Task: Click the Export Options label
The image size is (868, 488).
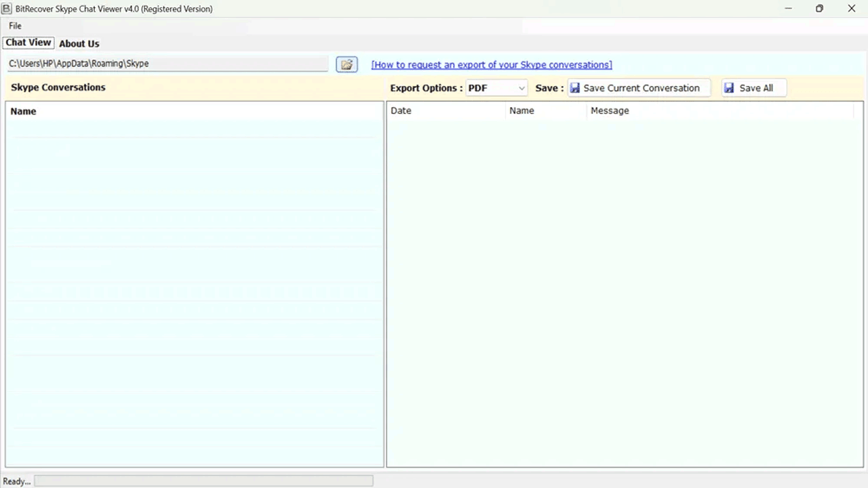Action: (x=427, y=88)
